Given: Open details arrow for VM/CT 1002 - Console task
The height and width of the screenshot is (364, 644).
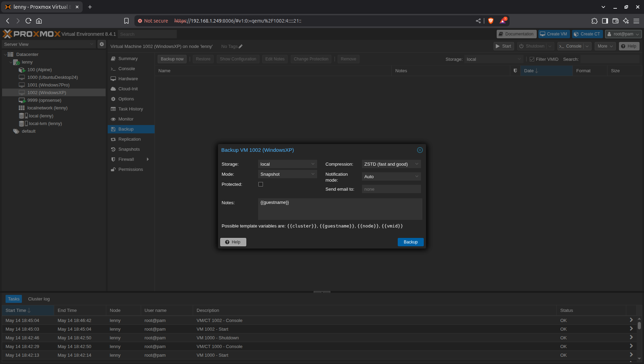Looking at the screenshot, I should pyautogui.click(x=631, y=320).
